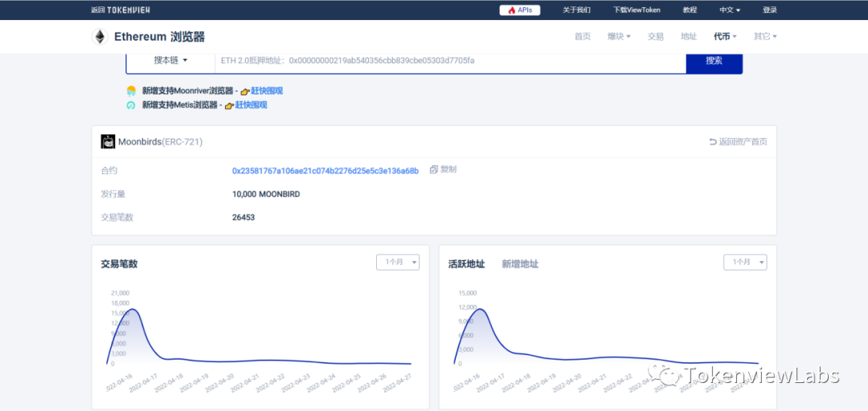The width and height of the screenshot is (868, 411).
Task: Click the peak of the 交易笔数 chart line
Action: (132, 309)
